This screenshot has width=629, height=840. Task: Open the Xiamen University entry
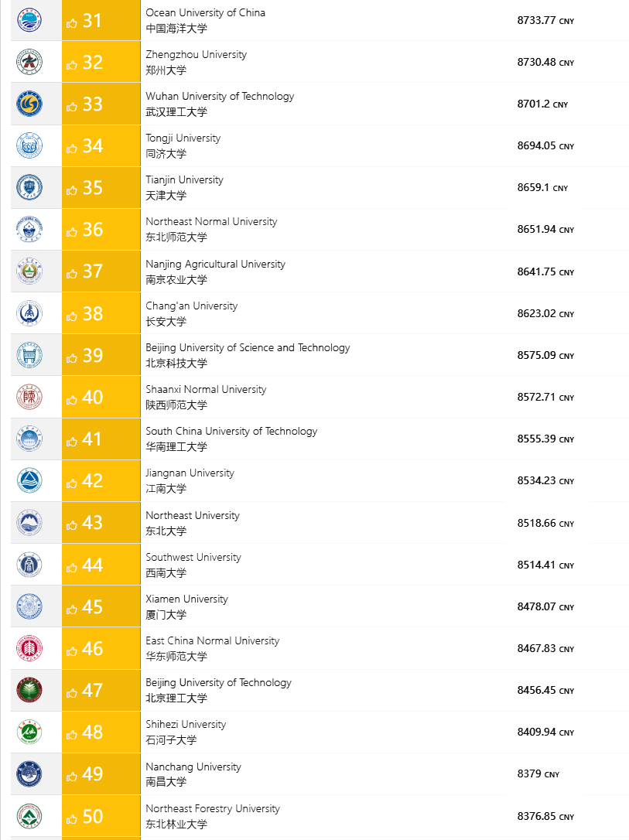click(x=186, y=599)
